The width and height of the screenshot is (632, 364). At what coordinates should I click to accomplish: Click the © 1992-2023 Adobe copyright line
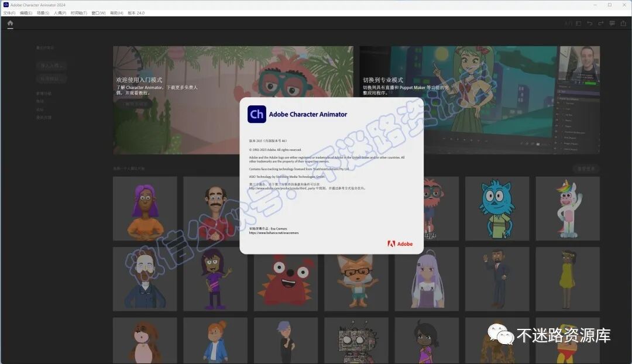[x=275, y=150]
